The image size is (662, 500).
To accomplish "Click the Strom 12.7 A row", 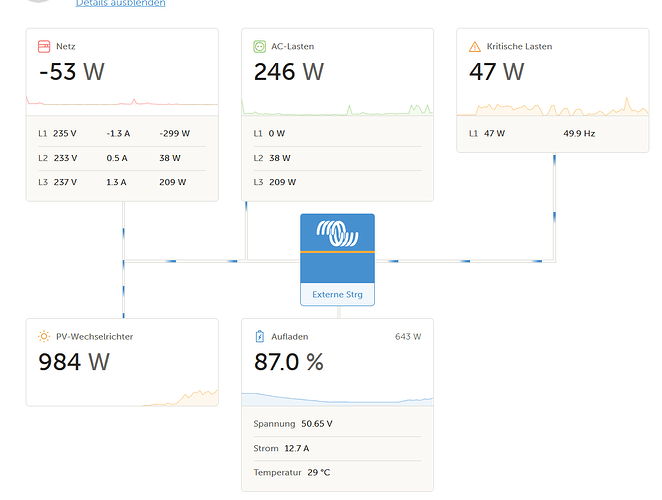I will click(x=337, y=448).
